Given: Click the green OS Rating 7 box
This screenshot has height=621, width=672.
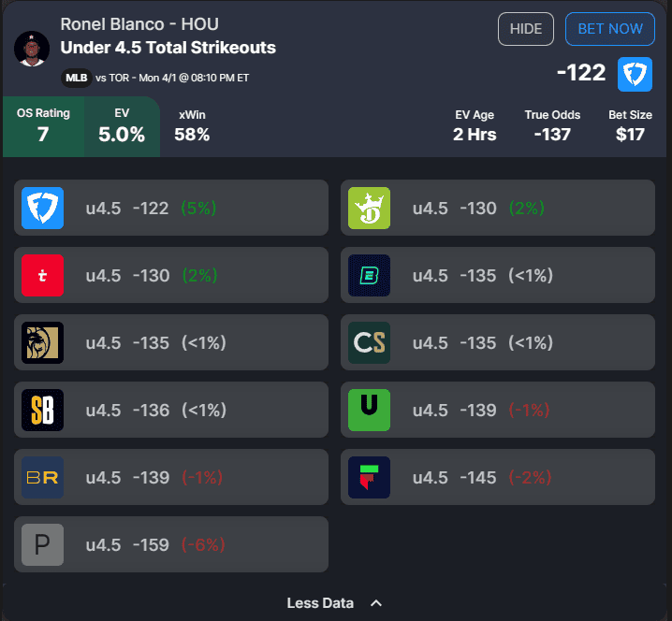Looking at the screenshot, I should tap(43, 125).
